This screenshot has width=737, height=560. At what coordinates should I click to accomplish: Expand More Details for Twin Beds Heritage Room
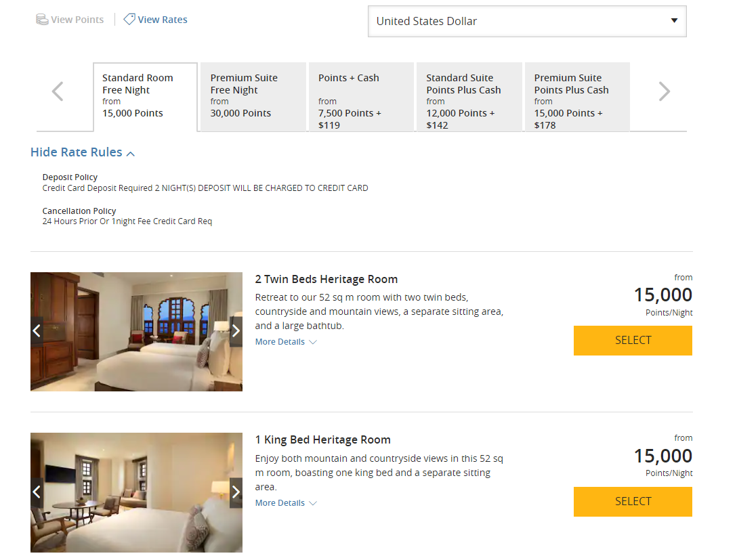coord(285,342)
